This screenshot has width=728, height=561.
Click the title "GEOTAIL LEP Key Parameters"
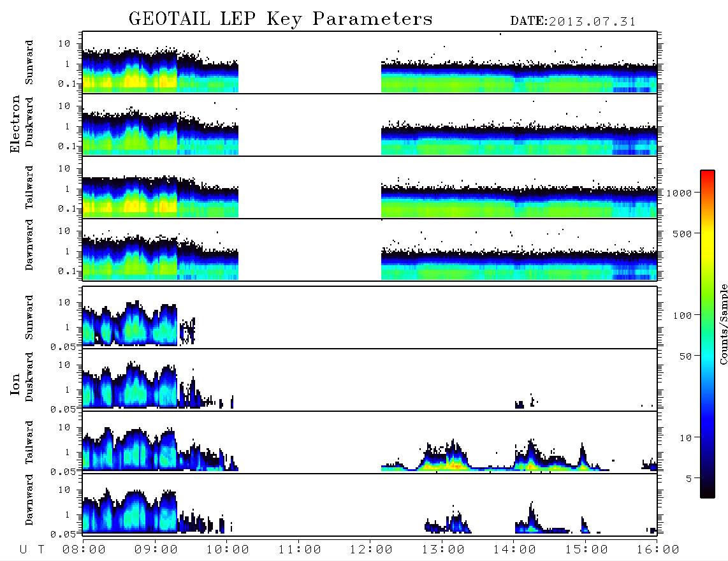(x=280, y=19)
